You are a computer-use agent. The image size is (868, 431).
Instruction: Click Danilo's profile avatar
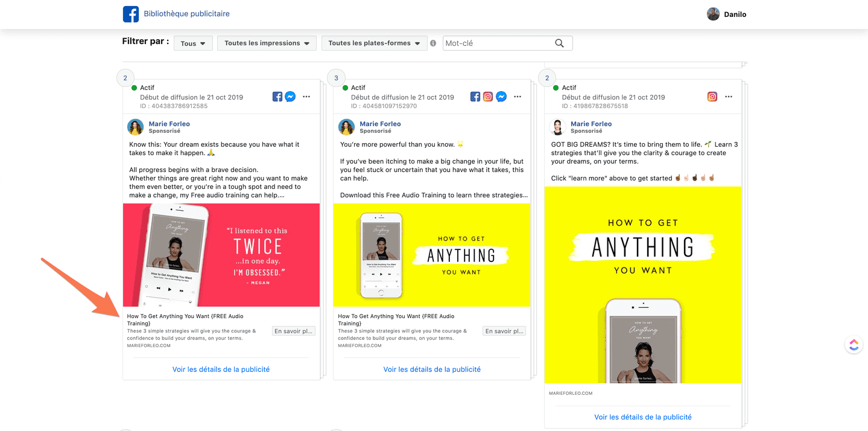(714, 14)
